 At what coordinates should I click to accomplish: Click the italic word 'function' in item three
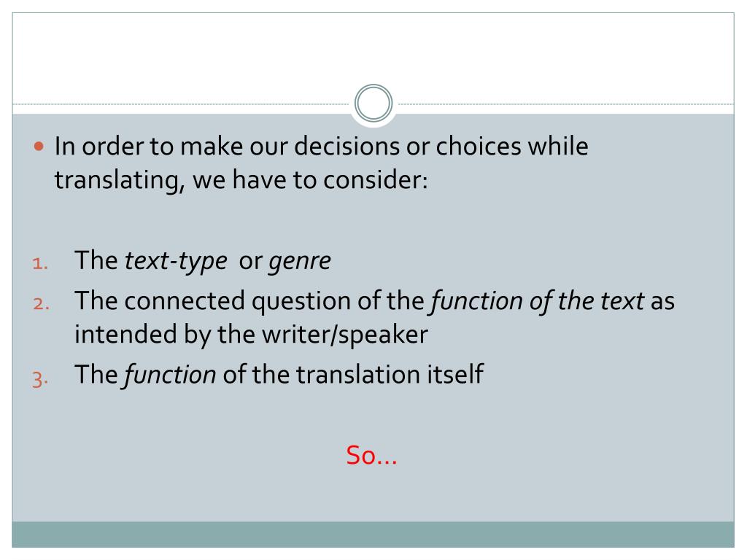pos(170,375)
